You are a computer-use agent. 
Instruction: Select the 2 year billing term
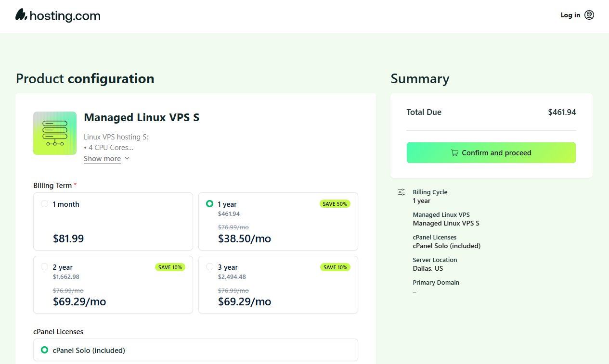pos(113,285)
